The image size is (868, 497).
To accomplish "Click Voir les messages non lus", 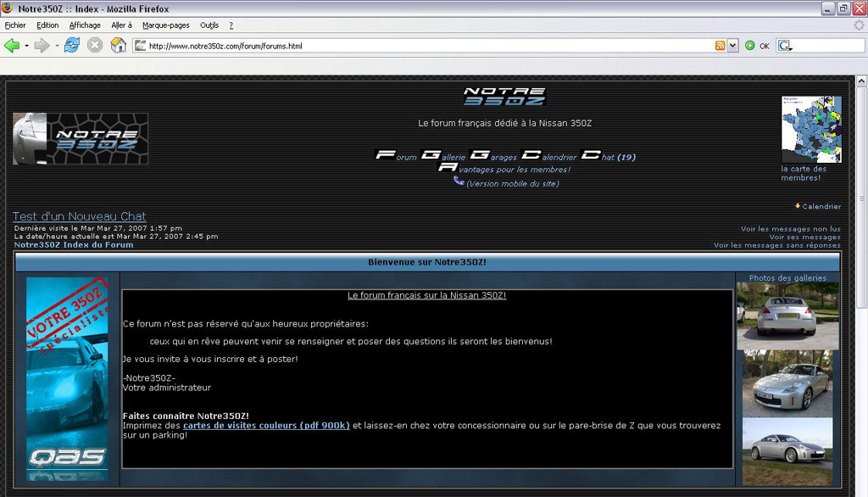I will pyautogui.click(x=791, y=229).
